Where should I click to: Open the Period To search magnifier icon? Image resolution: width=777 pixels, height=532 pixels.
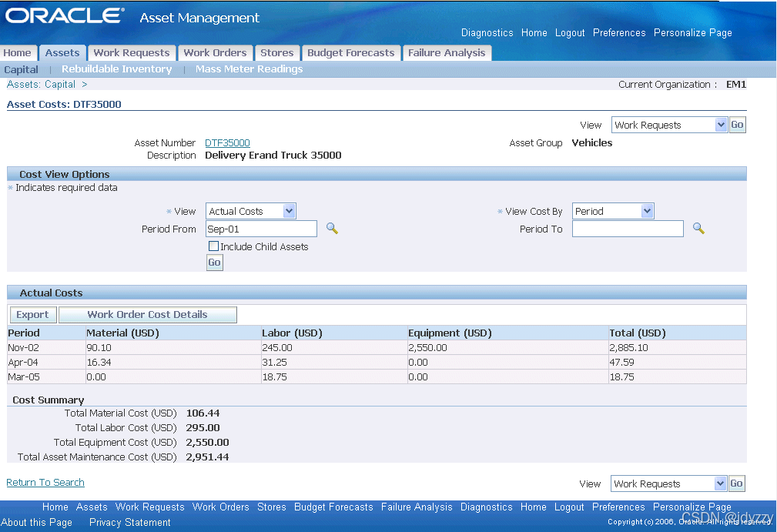click(x=698, y=229)
